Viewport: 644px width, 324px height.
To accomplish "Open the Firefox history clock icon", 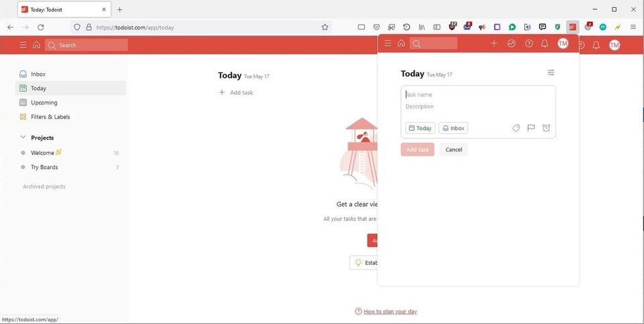I will pyautogui.click(x=407, y=27).
